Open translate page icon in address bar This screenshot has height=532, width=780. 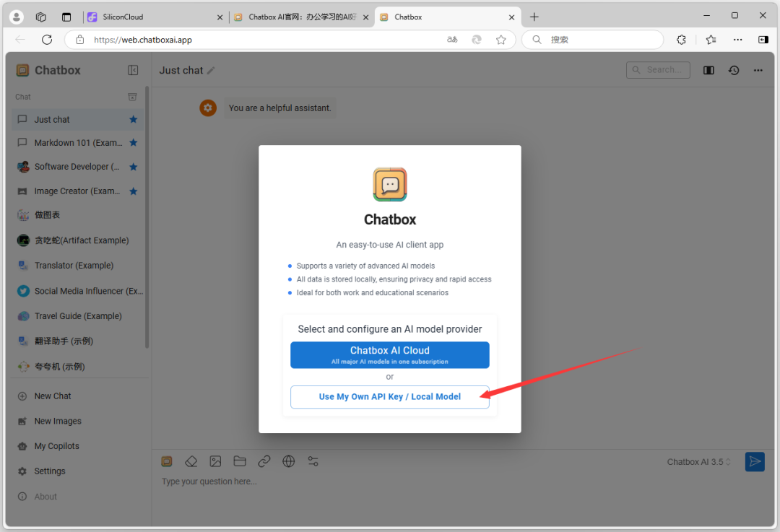tap(452, 39)
